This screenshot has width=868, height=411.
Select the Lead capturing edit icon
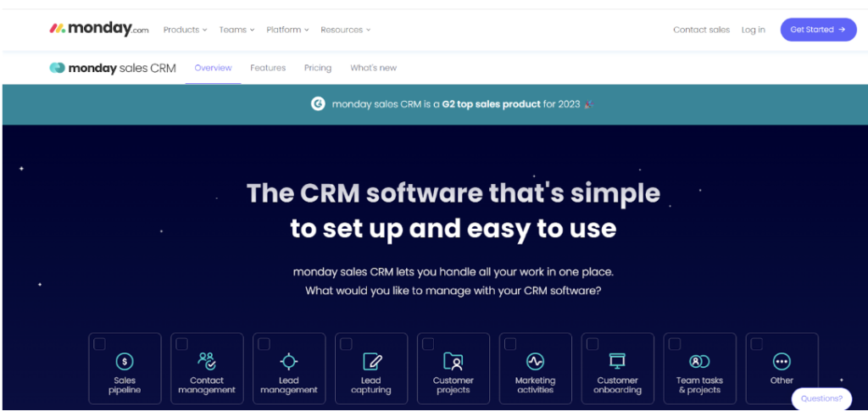[371, 361]
